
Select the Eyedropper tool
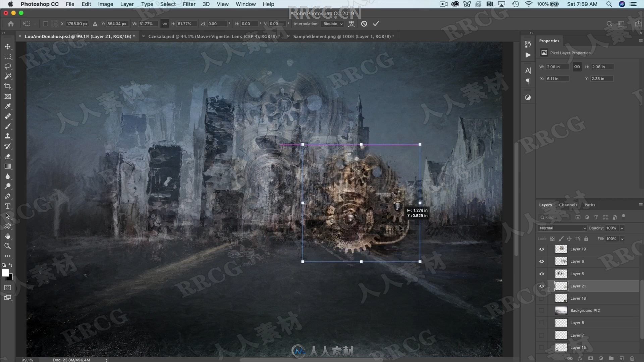click(8, 106)
